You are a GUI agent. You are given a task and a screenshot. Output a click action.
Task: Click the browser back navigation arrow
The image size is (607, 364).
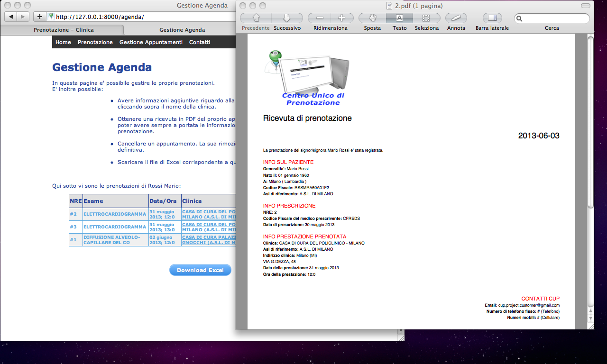pos(10,16)
